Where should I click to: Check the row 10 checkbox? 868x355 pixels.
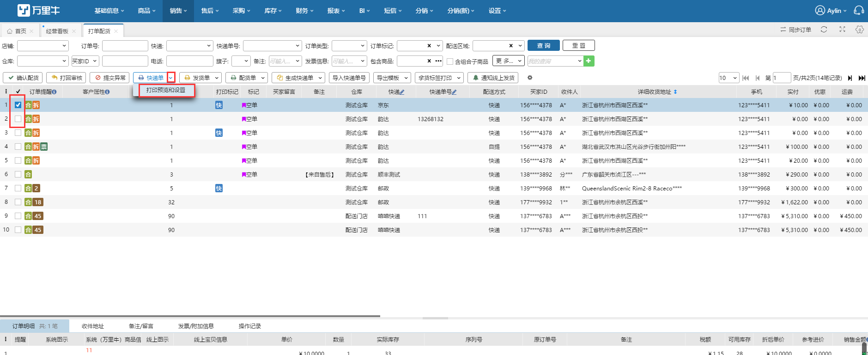pyautogui.click(x=18, y=230)
